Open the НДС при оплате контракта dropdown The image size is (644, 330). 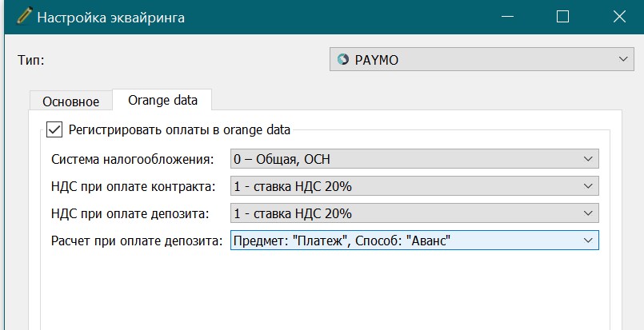414,186
